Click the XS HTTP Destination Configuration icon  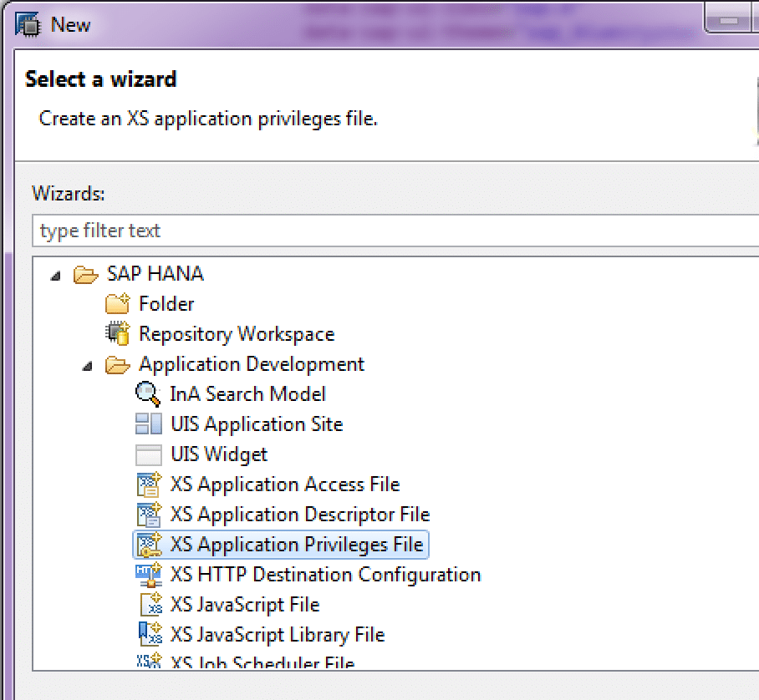point(148,575)
